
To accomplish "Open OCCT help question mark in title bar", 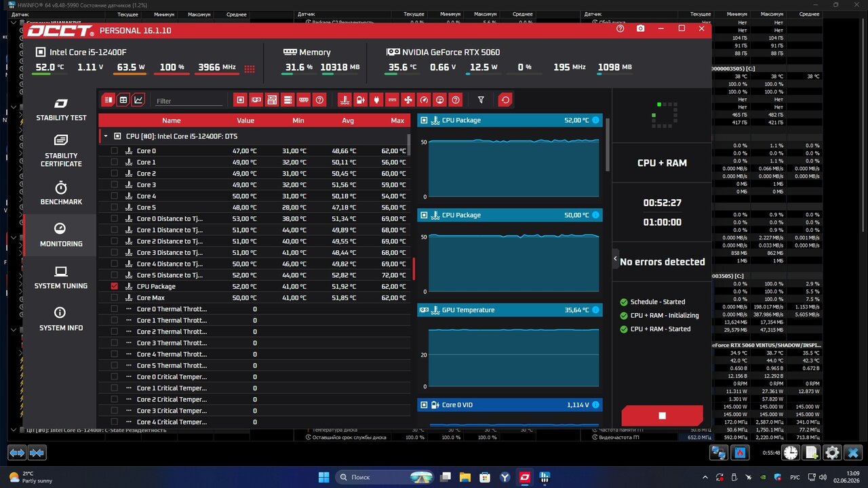I will 620,28.
